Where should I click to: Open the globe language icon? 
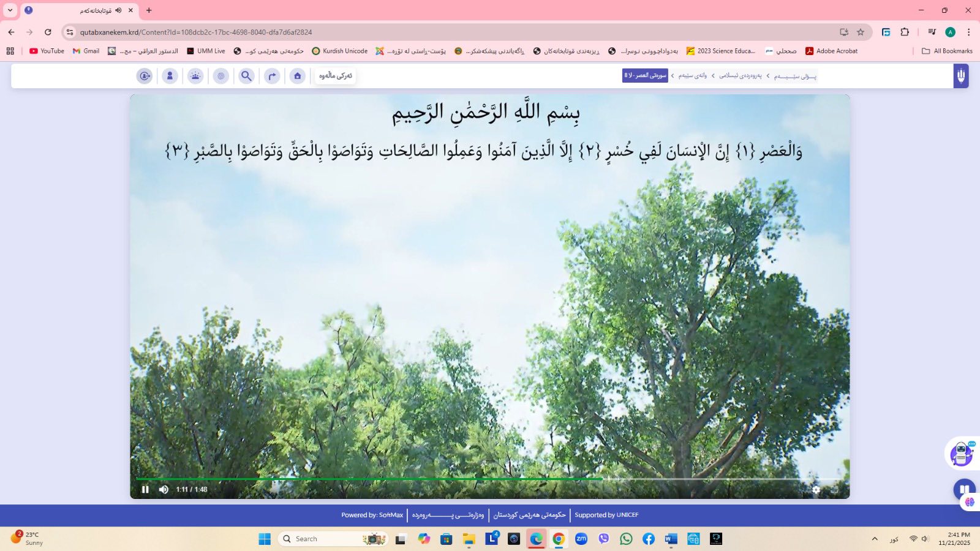pos(221,76)
